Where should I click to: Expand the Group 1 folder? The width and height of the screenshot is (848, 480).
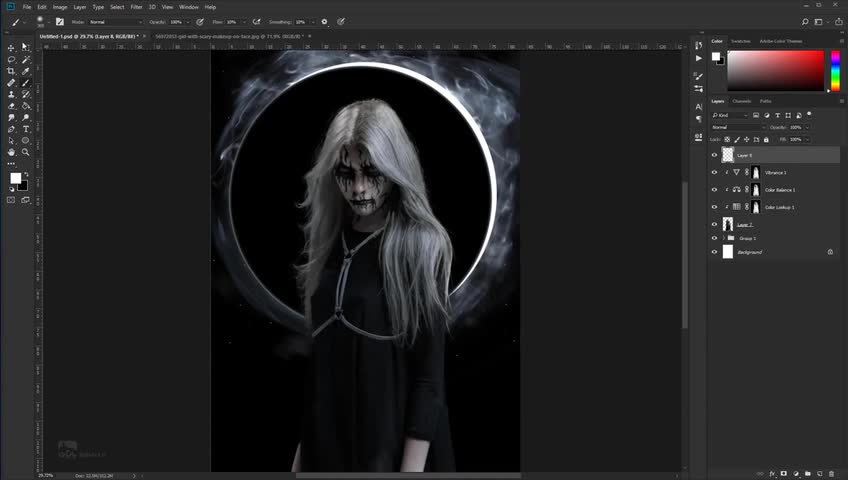click(x=723, y=238)
